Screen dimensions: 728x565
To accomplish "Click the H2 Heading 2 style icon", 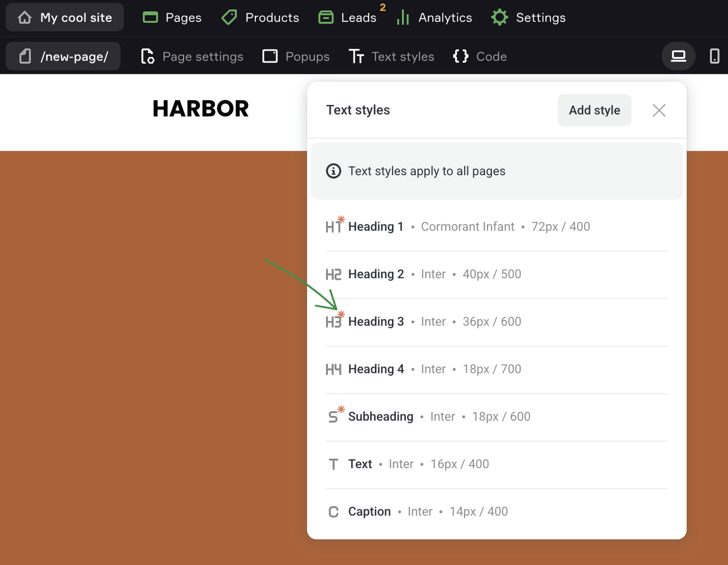I will pos(334,274).
